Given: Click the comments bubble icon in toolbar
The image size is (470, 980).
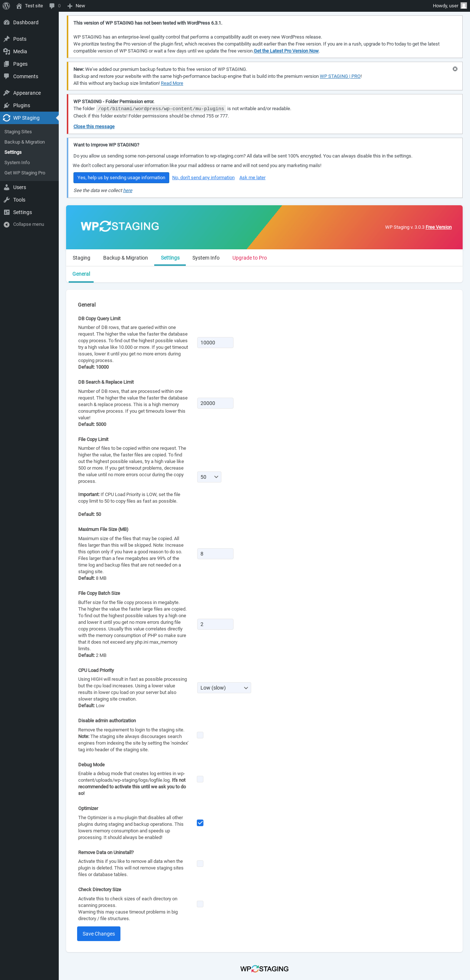Looking at the screenshot, I should click(52, 6).
